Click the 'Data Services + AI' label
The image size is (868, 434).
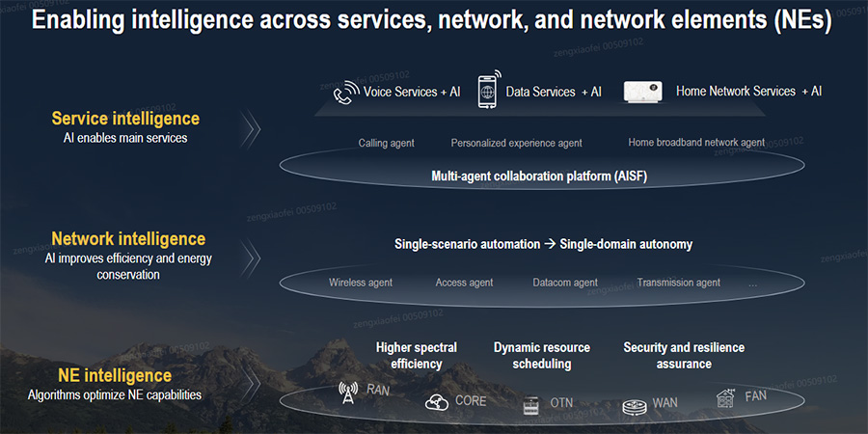point(554,92)
